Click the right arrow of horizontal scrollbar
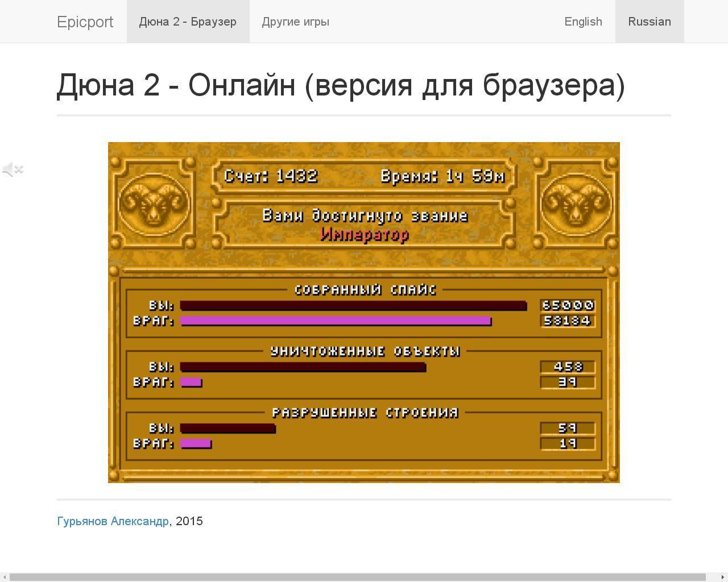728x582 pixels. tap(723, 577)
